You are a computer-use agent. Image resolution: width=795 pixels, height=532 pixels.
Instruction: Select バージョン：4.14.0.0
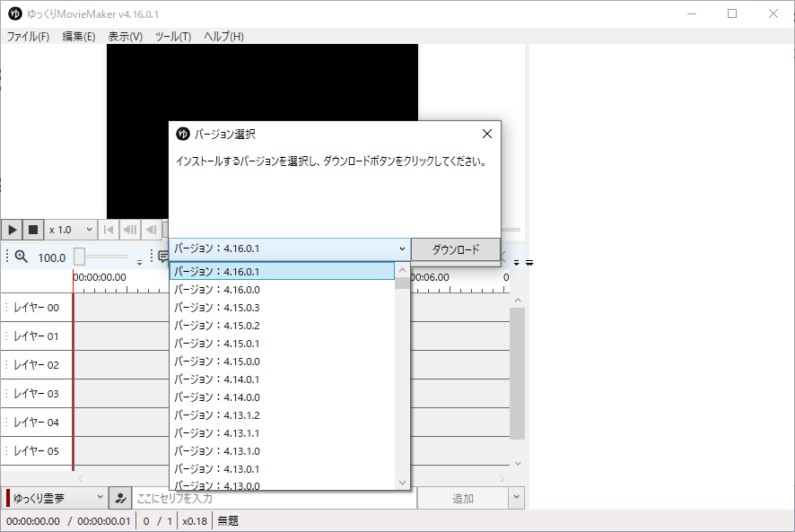pyautogui.click(x=282, y=397)
